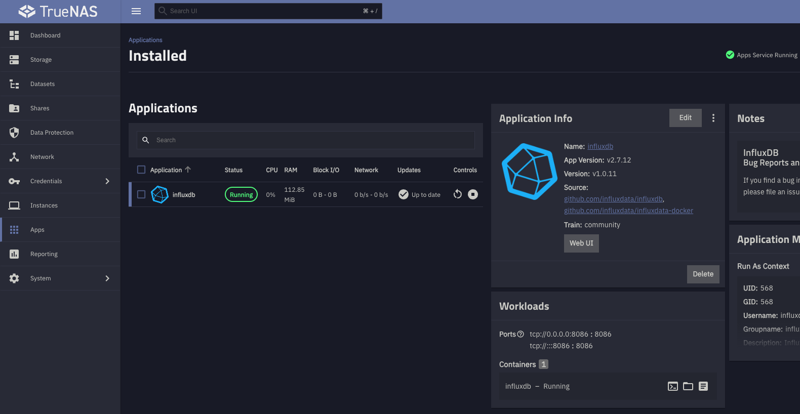Click the Apps grid icon
Viewport: 800px width, 414px height.
(x=14, y=230)
